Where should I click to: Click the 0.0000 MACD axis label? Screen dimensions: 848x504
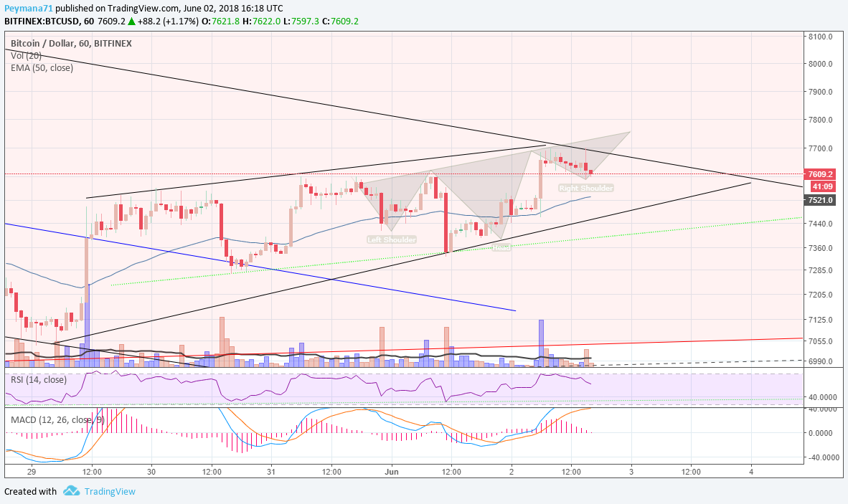[822, 433]
